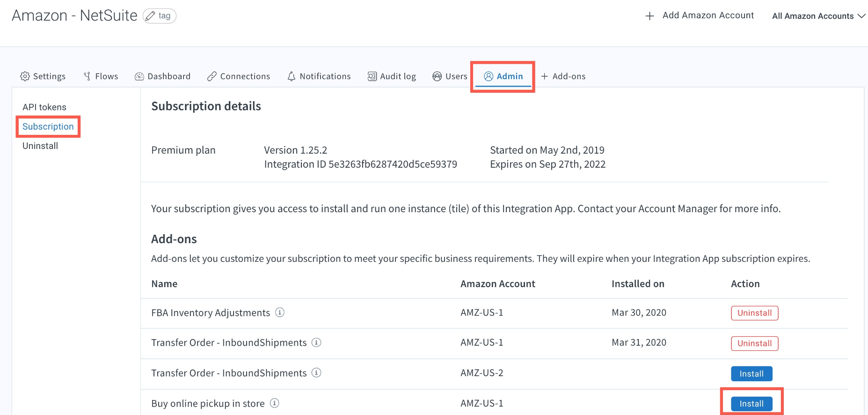Click Expires on Sep 27th, 2022
The height and width of the screenshot is (415, 868).
coord(548,164)
